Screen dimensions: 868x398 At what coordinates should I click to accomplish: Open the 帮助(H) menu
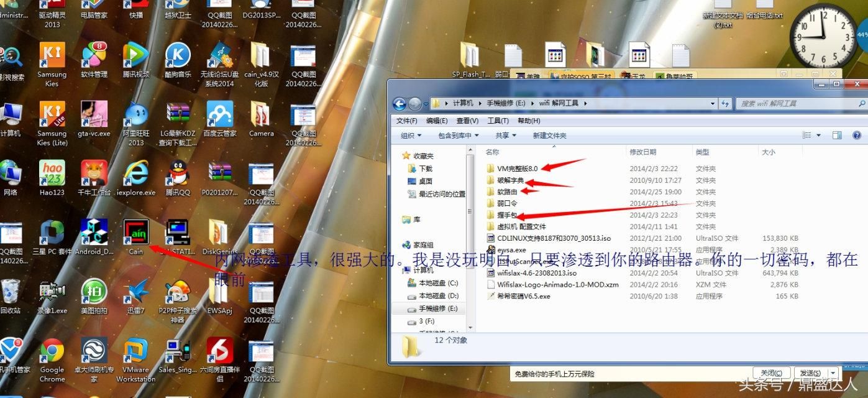(529, 121)
